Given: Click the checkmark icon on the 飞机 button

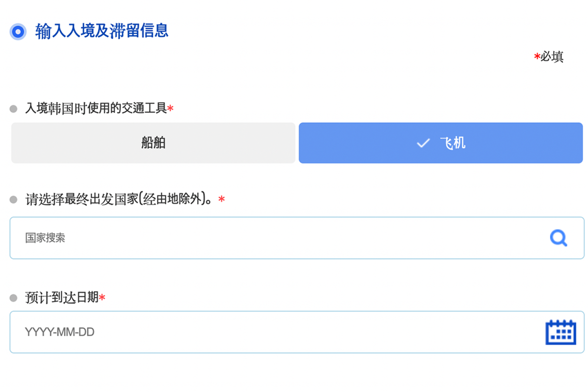Looking at the screenshot, I should click(422, 143).
